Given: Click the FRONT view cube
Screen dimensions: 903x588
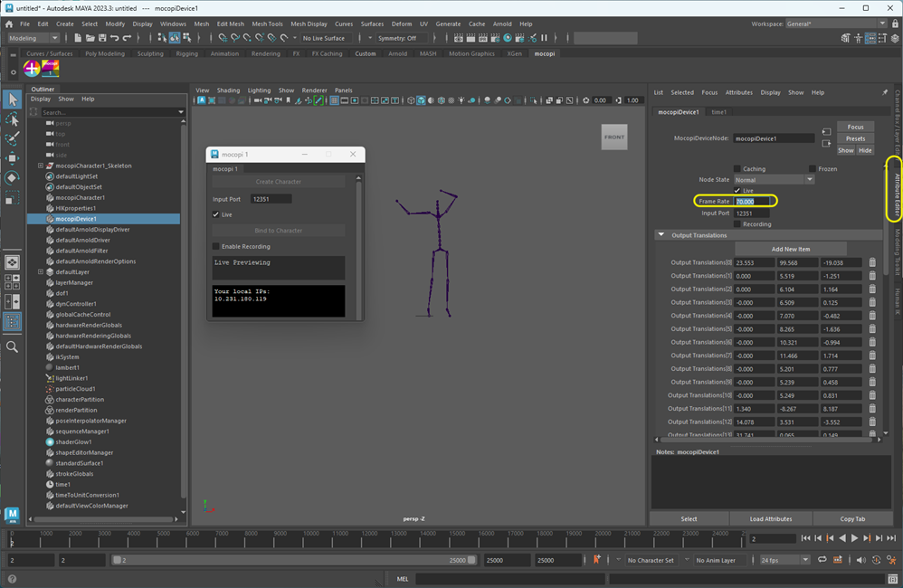Looking at the screenshot, I should pos(614,138).
